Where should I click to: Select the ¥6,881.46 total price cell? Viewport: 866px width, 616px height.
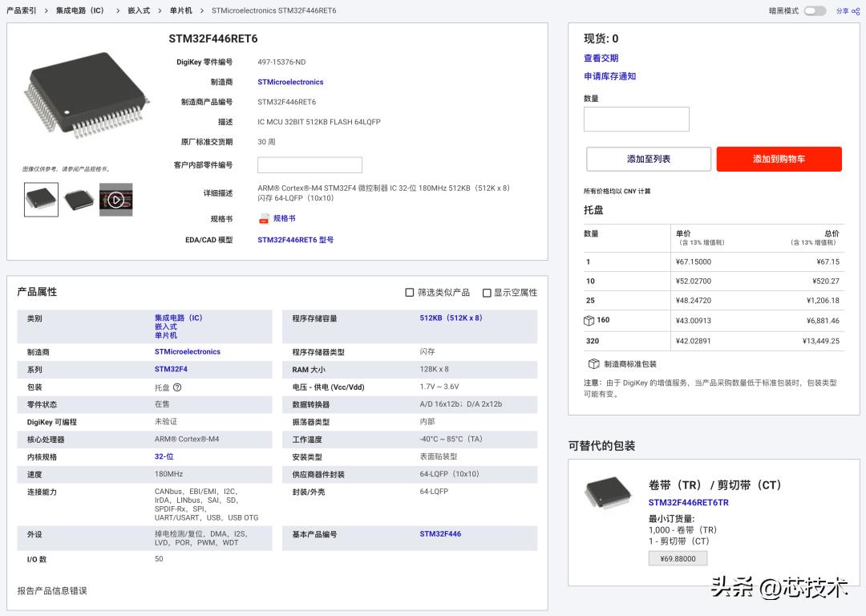823,320
